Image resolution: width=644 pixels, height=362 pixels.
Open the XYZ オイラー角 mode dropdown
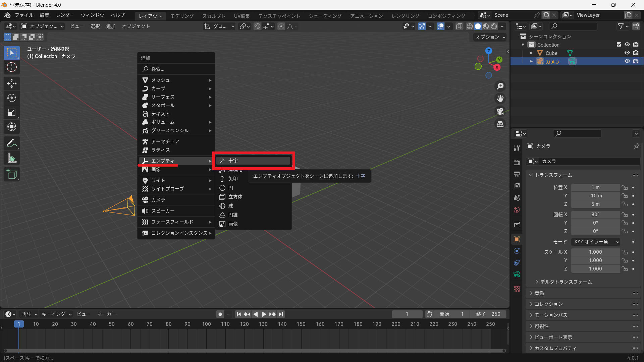click(596, 242)
